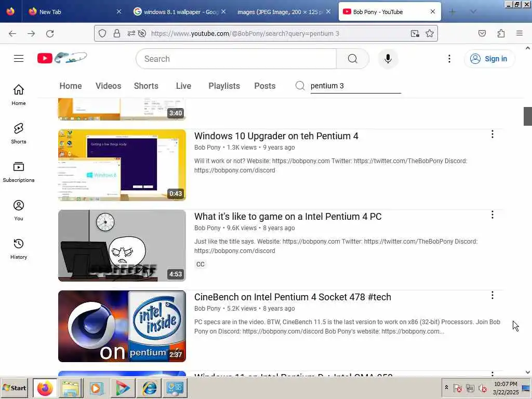Screen dimensions: 532x399
Task: Go forward with browser forward arrow
Action: coord(31,34)
